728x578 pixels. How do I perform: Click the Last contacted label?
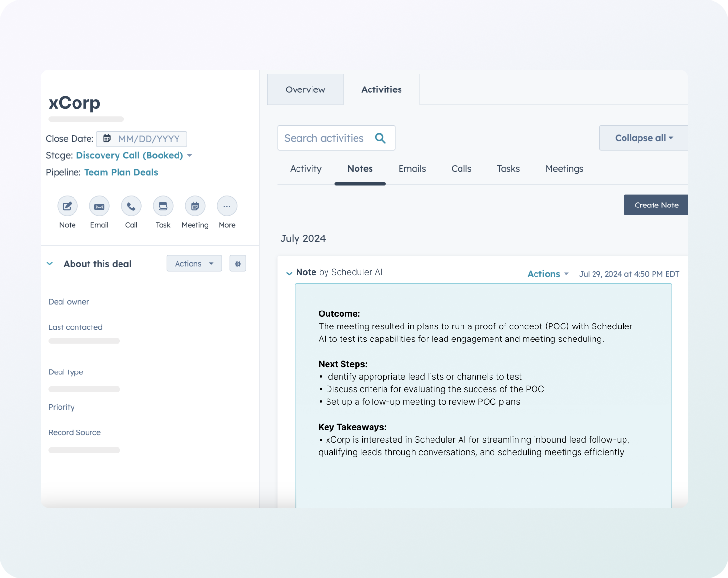click(75, 327)
